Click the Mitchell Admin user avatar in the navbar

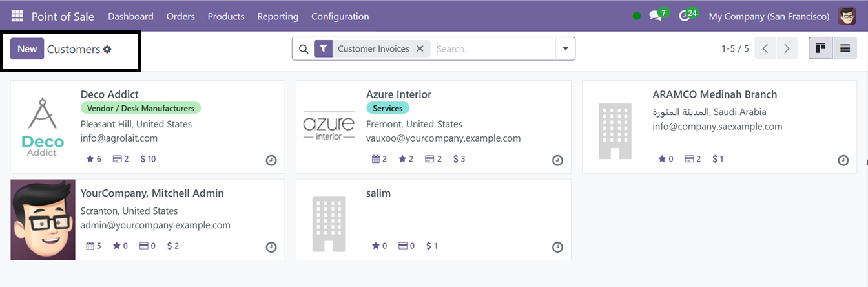[x=847, y=16]
